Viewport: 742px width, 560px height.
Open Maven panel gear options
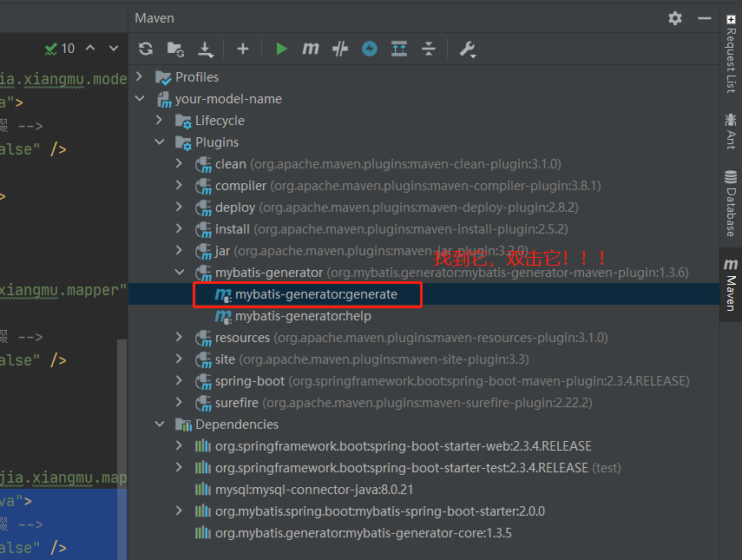tap(675, 18)
